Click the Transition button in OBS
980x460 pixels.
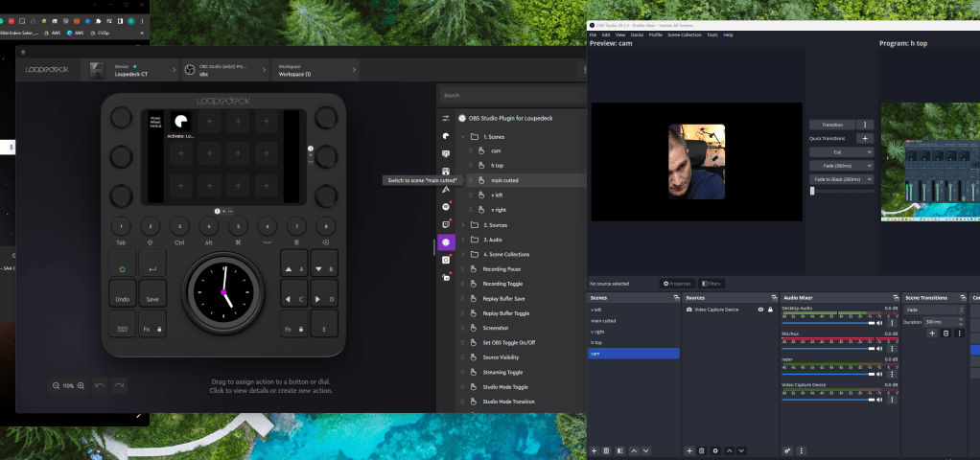pyautogui.click(x=832, y=125)
